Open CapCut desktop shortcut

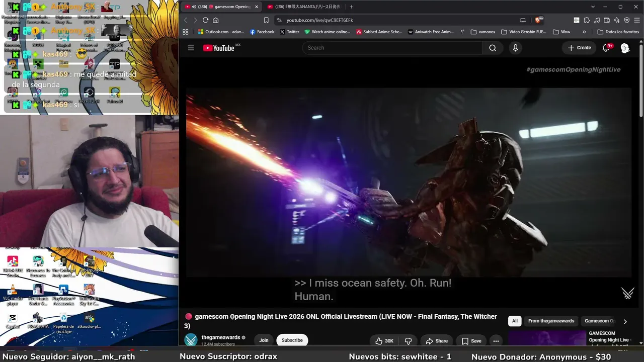pyautogui.click(x=13, y=321)
